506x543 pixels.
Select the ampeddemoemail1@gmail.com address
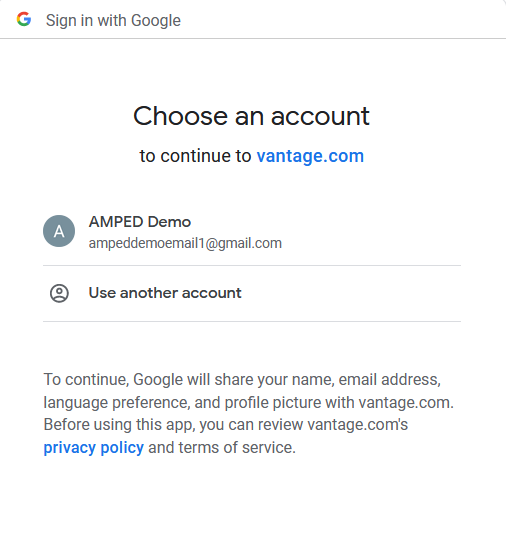tap(185, 243)
